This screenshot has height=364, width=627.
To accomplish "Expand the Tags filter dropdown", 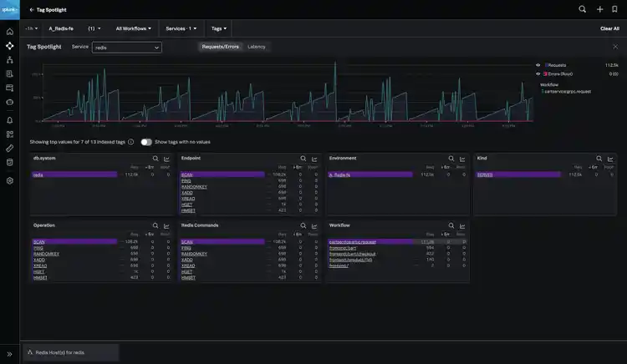I will pos(218,28).
